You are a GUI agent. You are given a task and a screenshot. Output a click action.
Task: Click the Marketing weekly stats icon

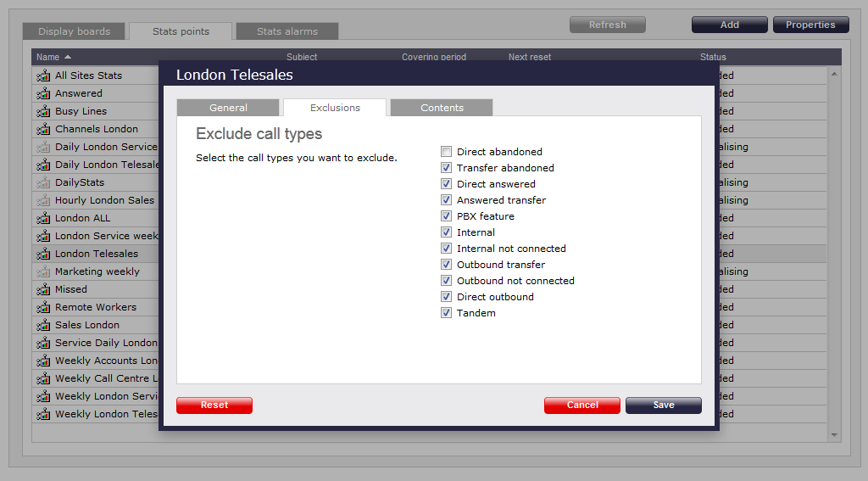click(x=43, y=271)
